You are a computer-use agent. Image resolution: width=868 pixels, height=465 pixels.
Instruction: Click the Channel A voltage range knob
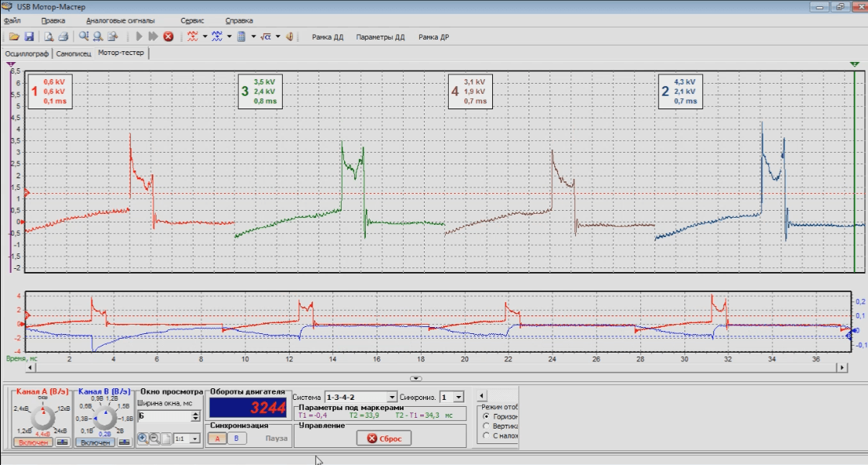[43, 418]
